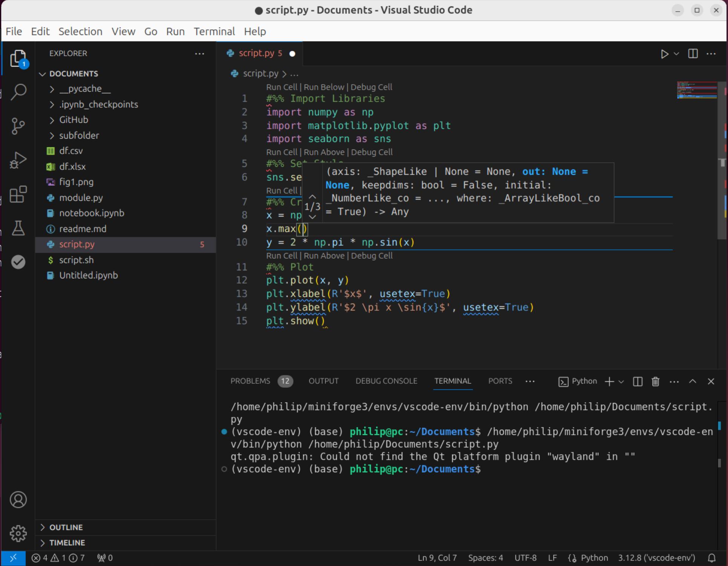Open the Source Control view
The height and width of the screenshot is (566, 728).
tap(18, 126)
